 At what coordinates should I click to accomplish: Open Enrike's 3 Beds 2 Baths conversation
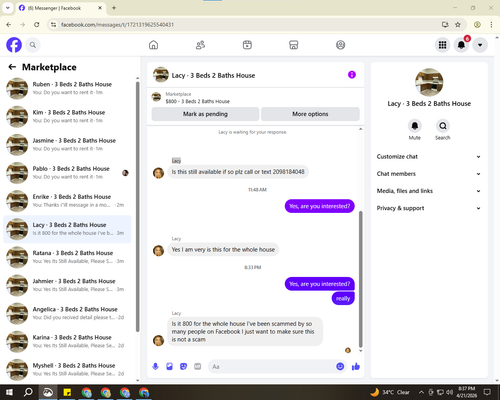click(67, 201)
